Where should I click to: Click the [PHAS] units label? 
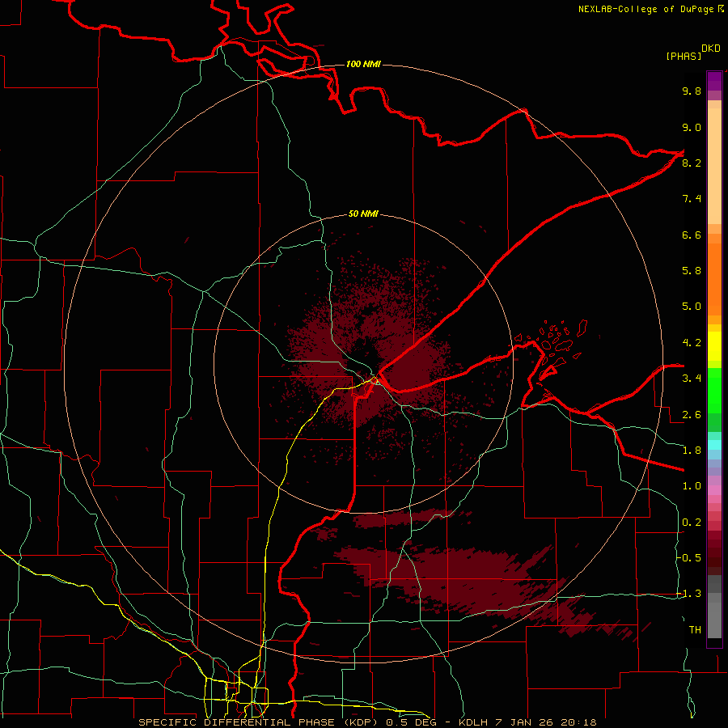[x=684, y=56]
